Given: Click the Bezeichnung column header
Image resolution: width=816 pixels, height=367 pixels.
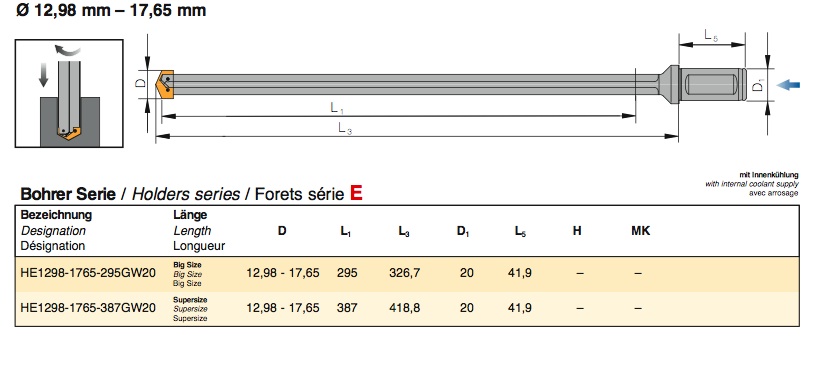Looking at the screenshot, I should [x=56, y=215].
